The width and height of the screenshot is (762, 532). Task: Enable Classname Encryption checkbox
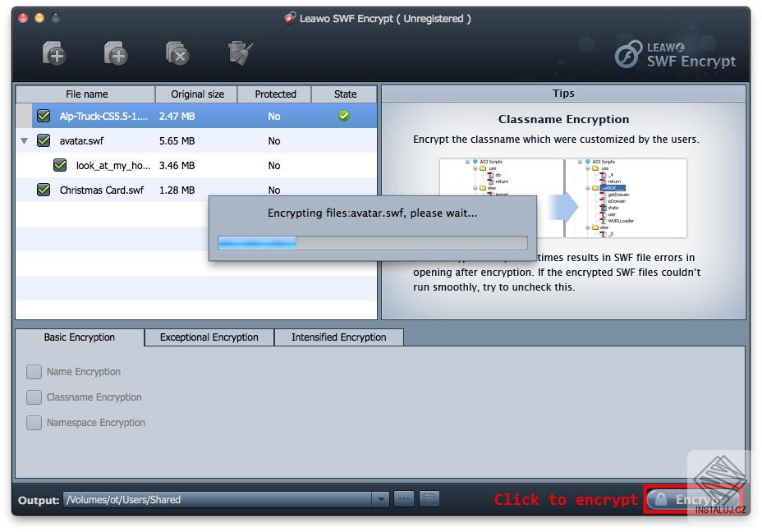34,397
